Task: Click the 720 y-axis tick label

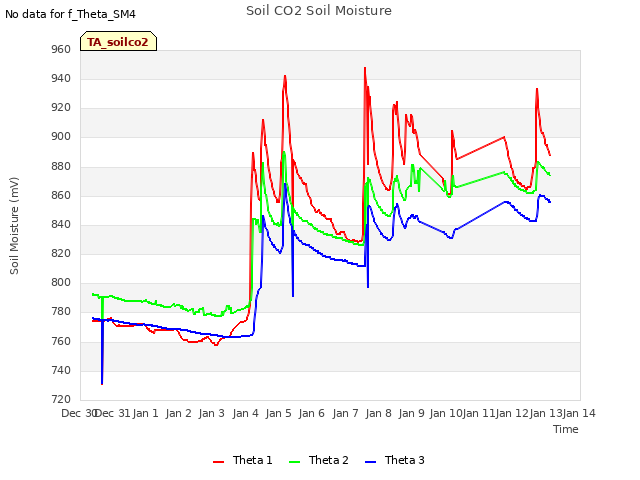Action: point(61,399)
